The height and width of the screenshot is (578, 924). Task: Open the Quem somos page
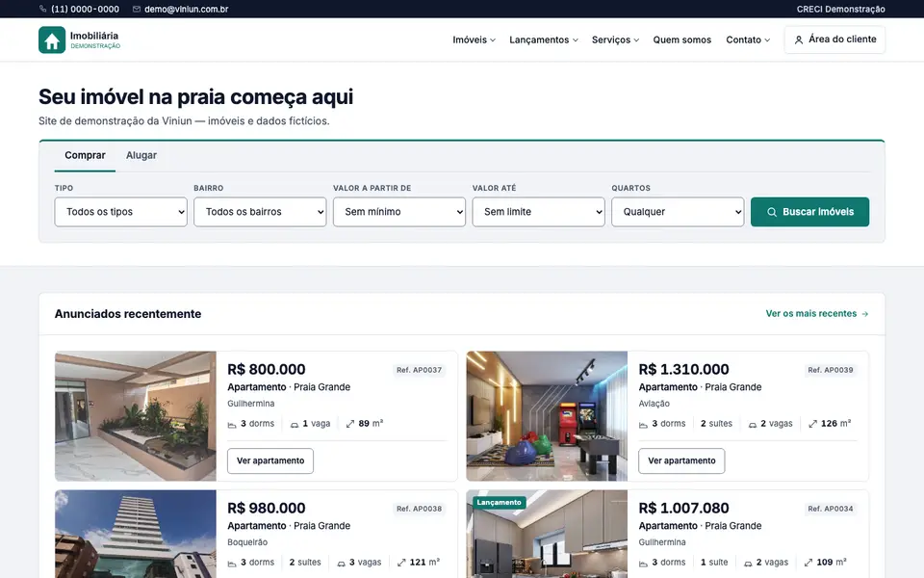(x=681, y=39)
